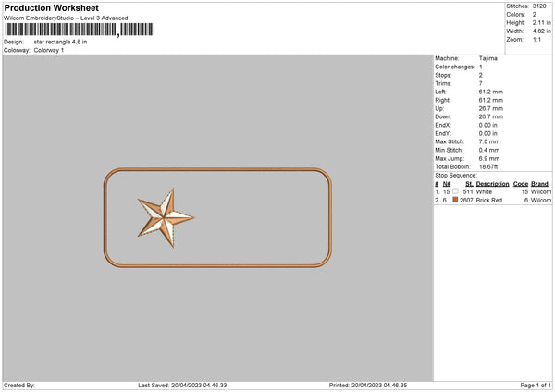
Task: Click the star embroidery design
Action: (166, 218)
